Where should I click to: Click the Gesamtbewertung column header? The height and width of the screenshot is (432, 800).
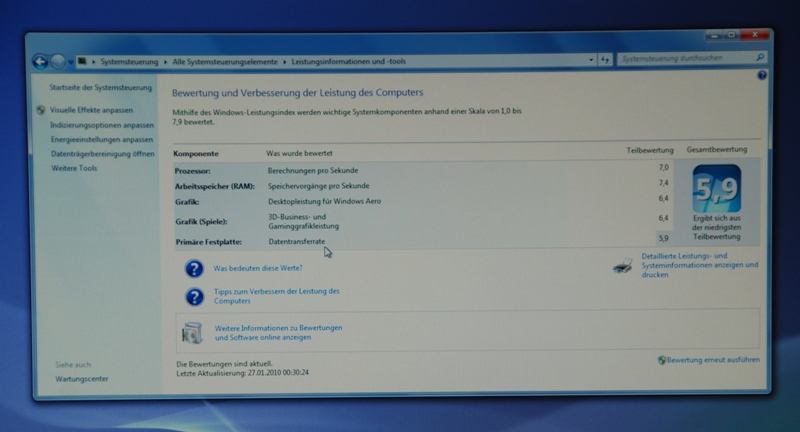pos(717,149)
